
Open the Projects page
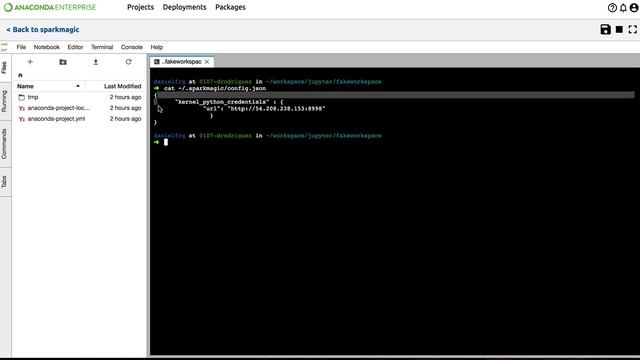point(140,7)
